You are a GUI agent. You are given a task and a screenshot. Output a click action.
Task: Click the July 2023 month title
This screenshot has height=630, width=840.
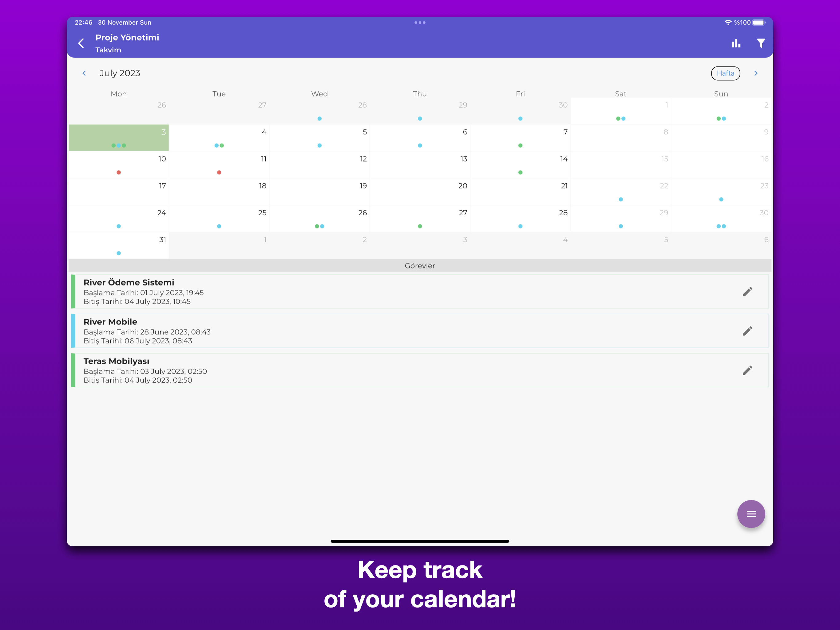pyautogui.click(x=120, y=73)
